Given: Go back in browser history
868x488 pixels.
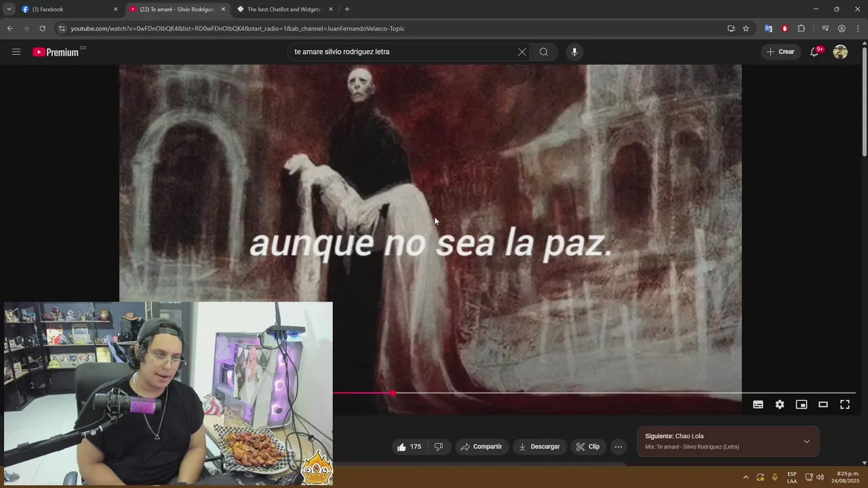Looking at the screenshot, I should pyautogui.click(x=9, y=28).
